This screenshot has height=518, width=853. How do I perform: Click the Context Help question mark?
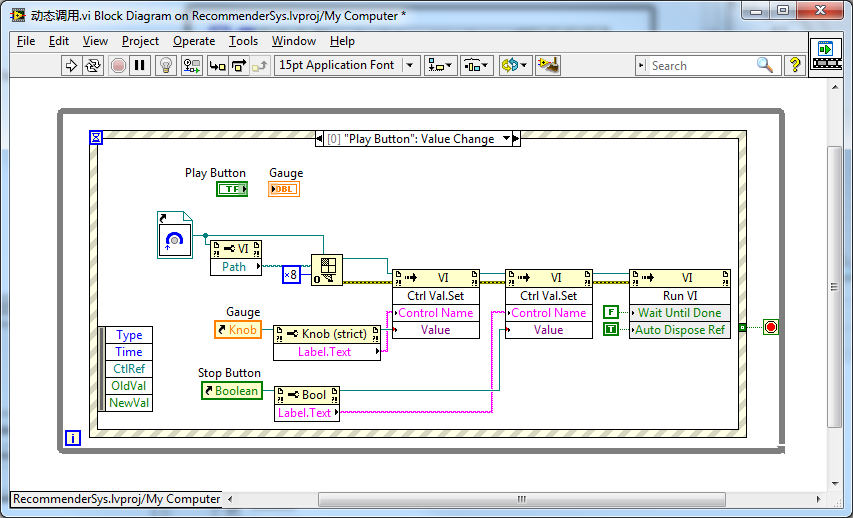(795, 65)
